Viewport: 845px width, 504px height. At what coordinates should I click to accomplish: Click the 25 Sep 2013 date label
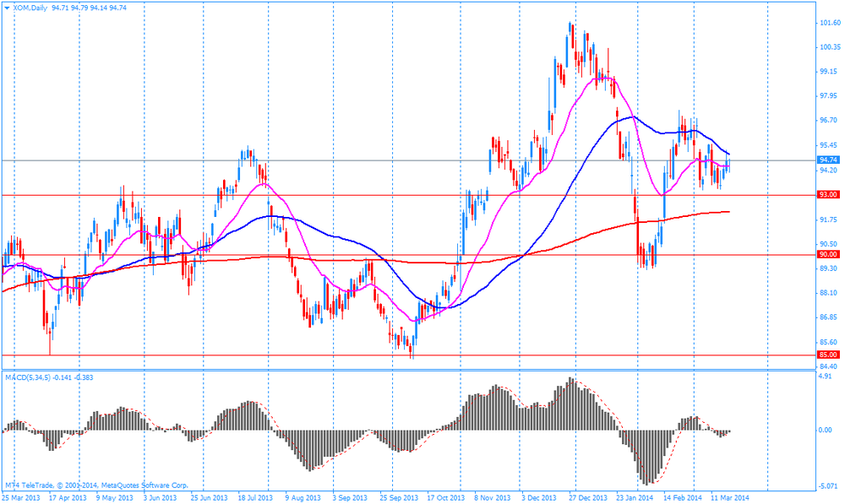point(399,497)
